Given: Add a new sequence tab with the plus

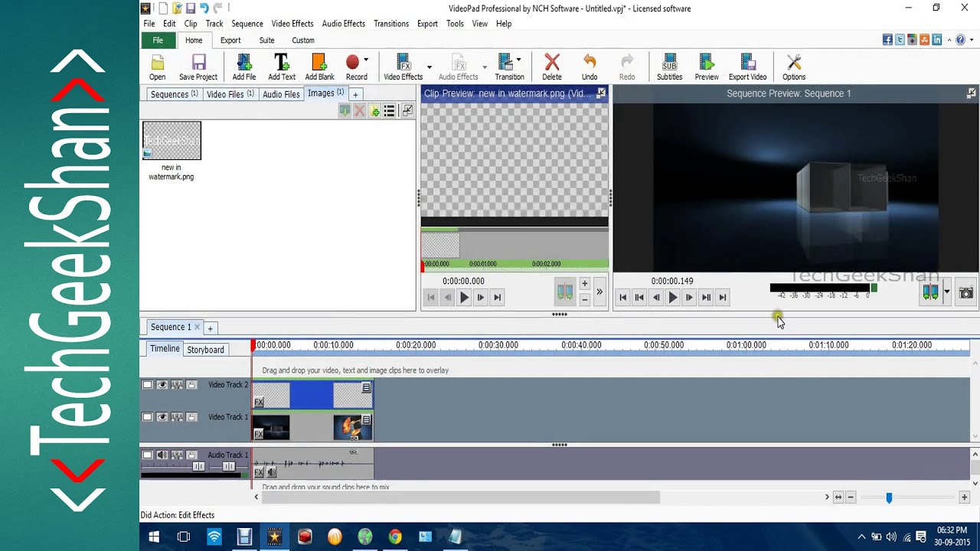Looking at the screenshot, I should click(210, 328).
